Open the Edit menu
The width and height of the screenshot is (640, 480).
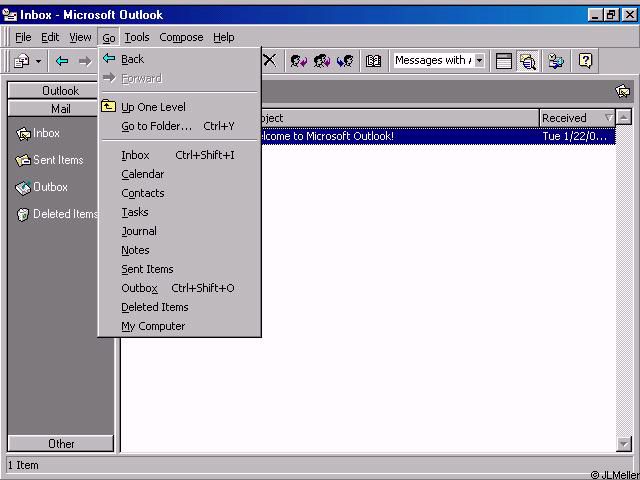click(x=50, y=37)
